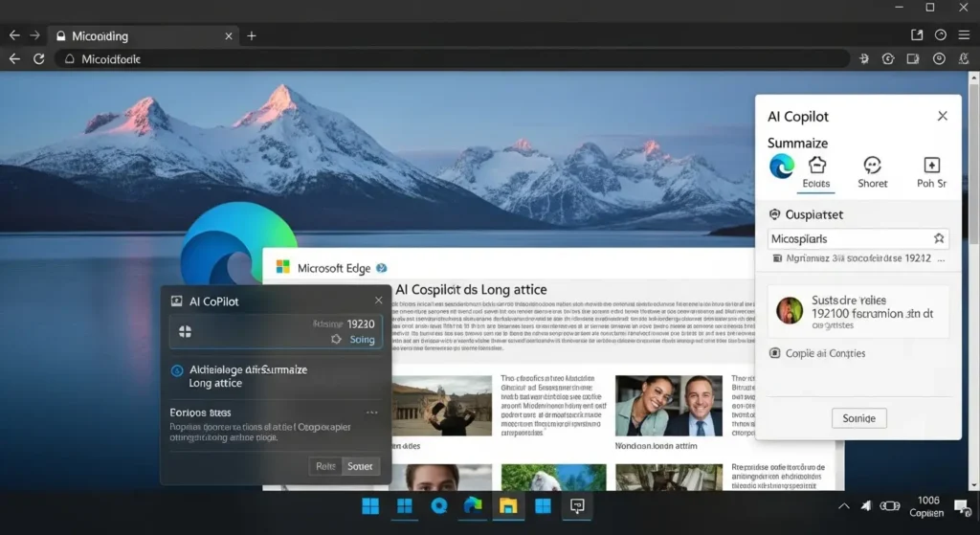Click the Edge logo under Summaize

(x=781, y=167)
